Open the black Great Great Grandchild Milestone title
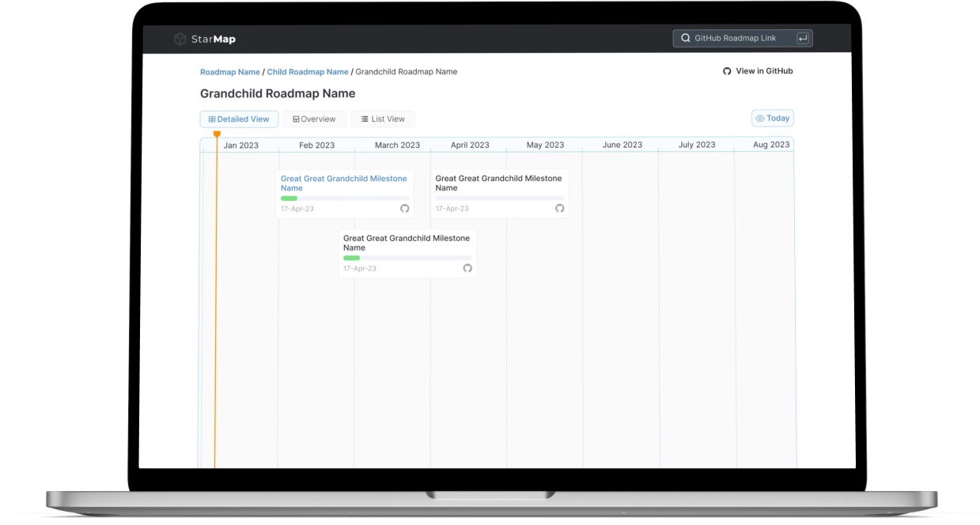980x525 pixels. (x=407, y=243)
